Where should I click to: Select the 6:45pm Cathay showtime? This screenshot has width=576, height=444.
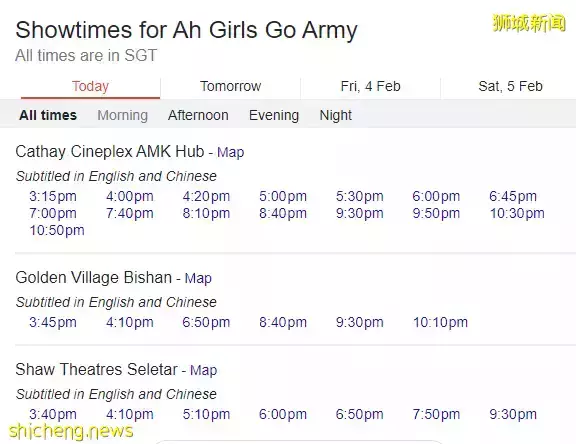[x=512, y=196]
